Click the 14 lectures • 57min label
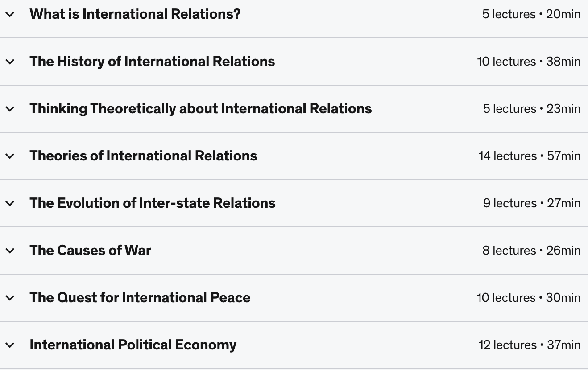Viewport: 588px width, 370px height. (530, 156)
